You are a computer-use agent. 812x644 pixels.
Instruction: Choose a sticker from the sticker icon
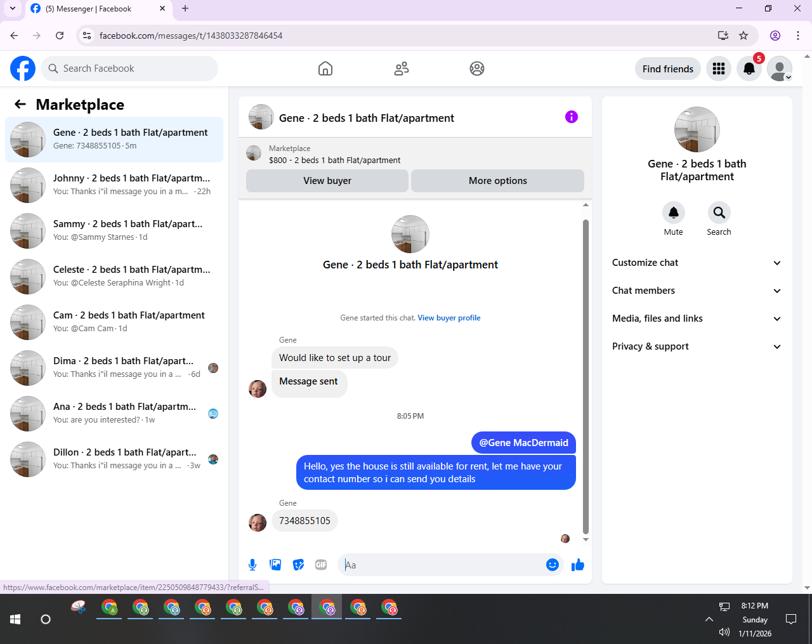pos(298,565)
